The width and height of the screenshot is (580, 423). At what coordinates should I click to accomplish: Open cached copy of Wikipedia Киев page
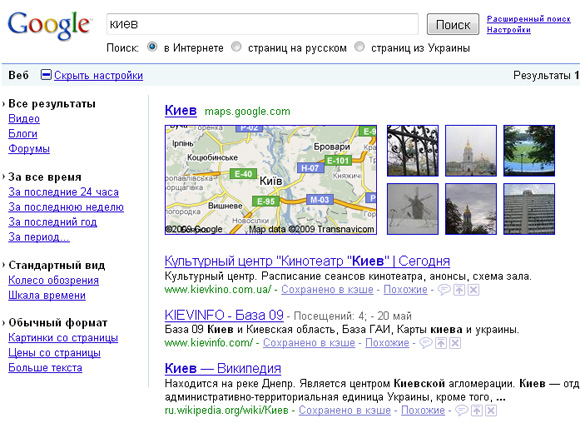click(x=345, y=410)
